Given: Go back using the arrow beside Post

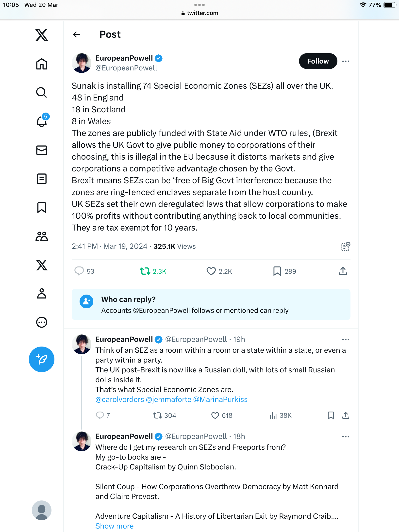Looking at the screenshot, I should (x=77, y=34).
